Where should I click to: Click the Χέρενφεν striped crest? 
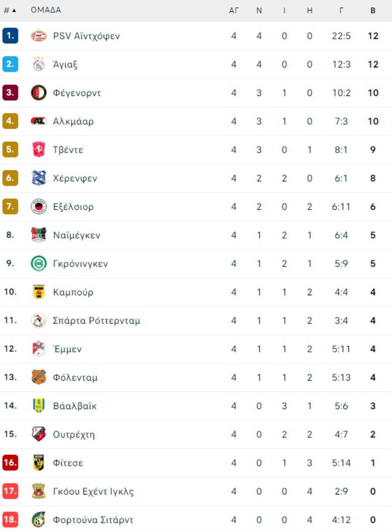[39, 178]
